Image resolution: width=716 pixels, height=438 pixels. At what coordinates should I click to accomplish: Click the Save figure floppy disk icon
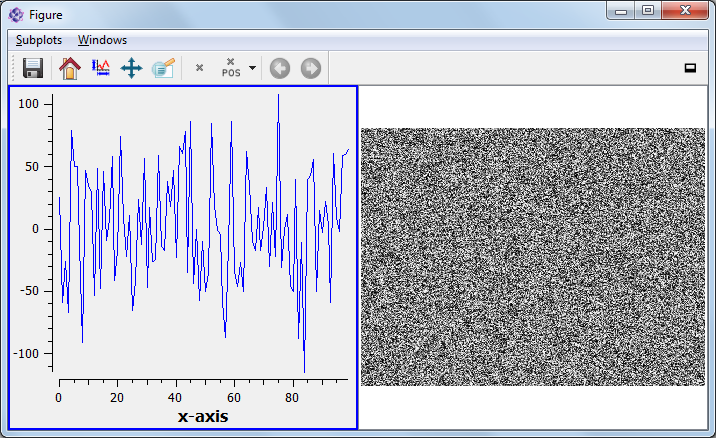32,68
